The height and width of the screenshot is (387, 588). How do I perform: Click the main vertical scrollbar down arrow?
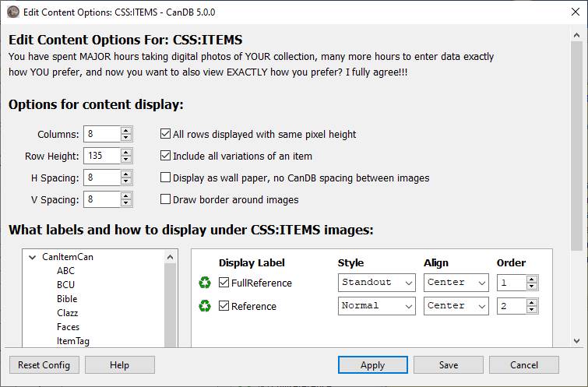pos(577,341)
